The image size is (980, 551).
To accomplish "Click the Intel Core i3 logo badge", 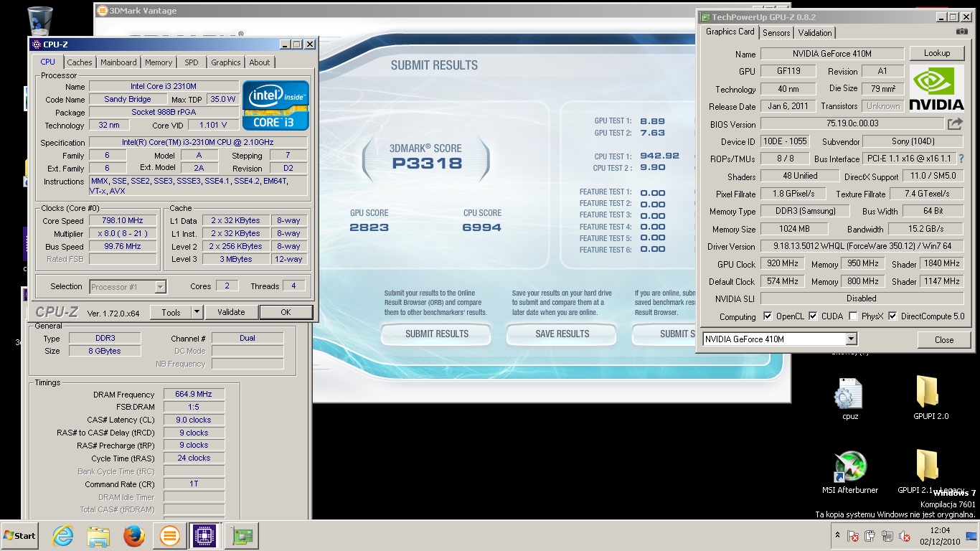I will [x=275, y=105].
